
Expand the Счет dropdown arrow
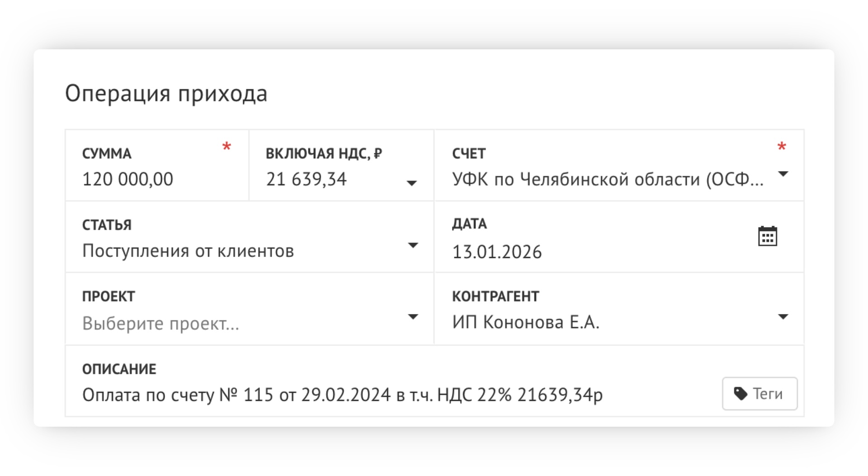[783, 174]
